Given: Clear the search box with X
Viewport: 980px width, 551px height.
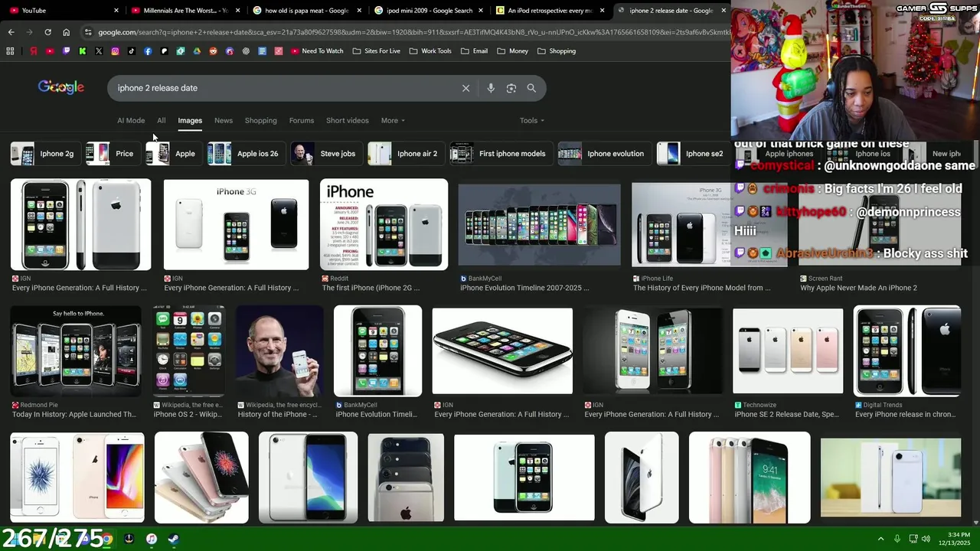Looking at the screenshot, I should 465,88.
